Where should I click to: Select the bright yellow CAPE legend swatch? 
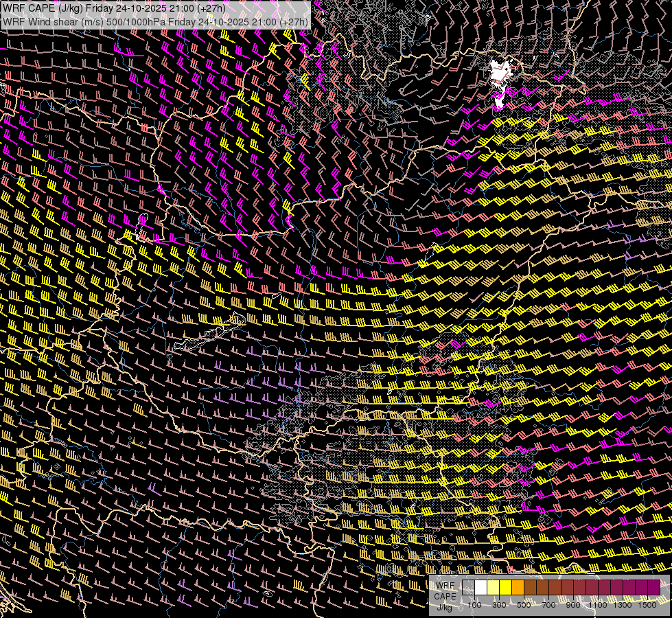click(506, 588)
